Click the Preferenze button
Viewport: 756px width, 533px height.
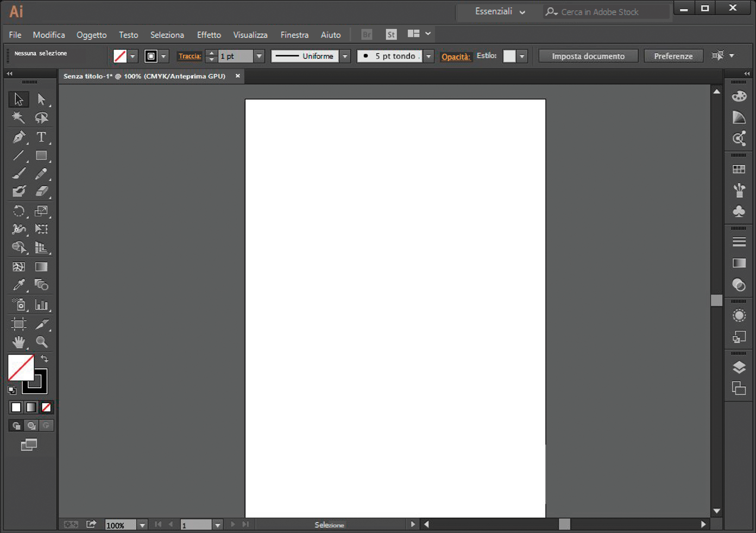coord(673,56)
